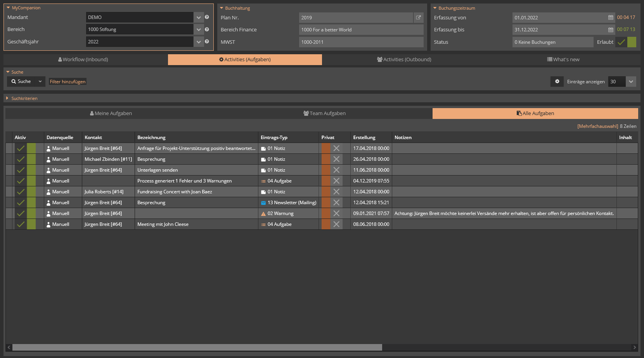Click green color block beside Erlaubt

[632, 42]
